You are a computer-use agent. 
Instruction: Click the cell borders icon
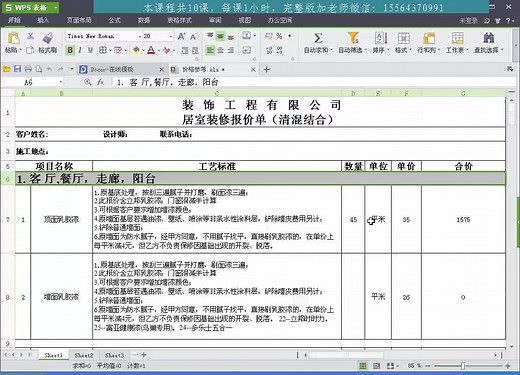tap(103, 50)
